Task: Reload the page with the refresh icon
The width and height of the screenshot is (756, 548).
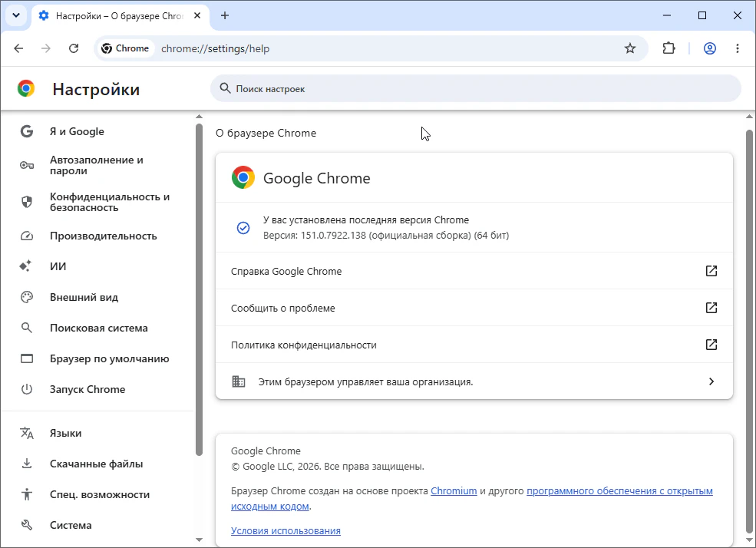Action: [73, 48]
